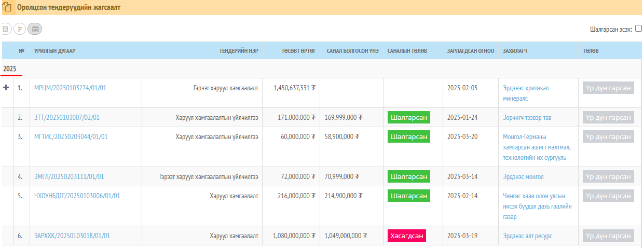Image resolution: width=644 pixels, height=248 pixels.
Task: Sort by ТӨСӨВТ ӨРТӨГ column header
Action: tap(299, 51)
